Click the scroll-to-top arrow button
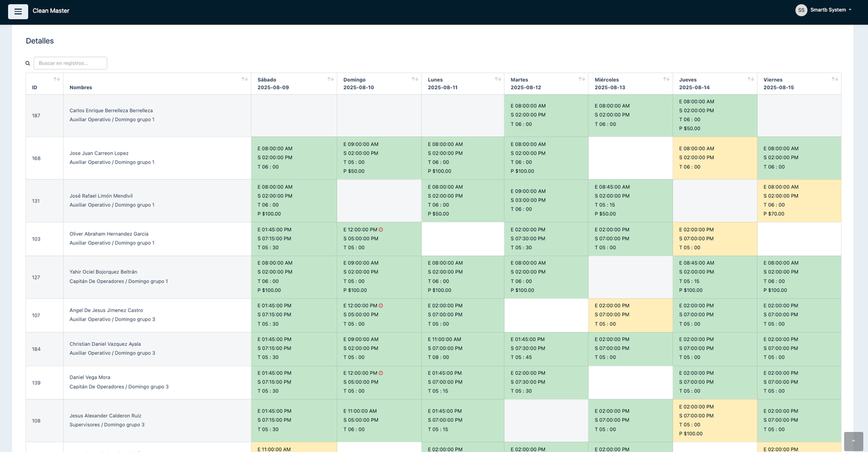Screen dimensions: 868x452 pos(853,441)
